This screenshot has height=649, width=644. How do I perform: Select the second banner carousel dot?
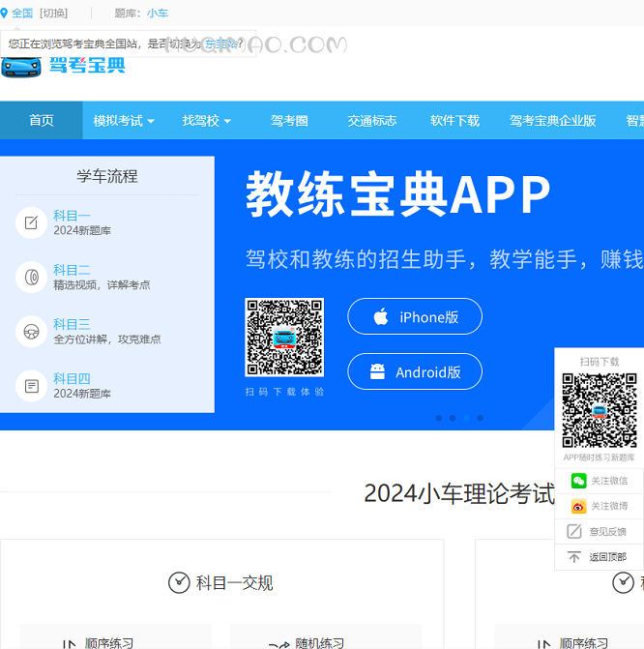[x=453, y=418]
